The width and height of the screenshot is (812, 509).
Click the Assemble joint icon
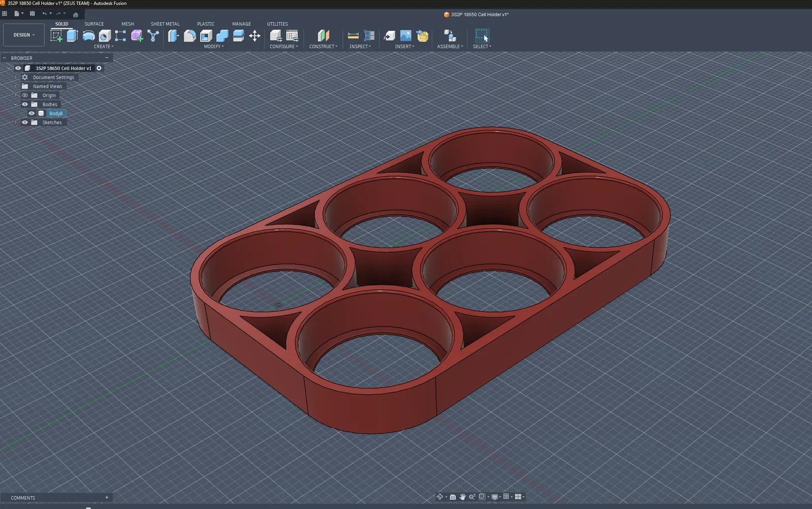tap(450, 36)
